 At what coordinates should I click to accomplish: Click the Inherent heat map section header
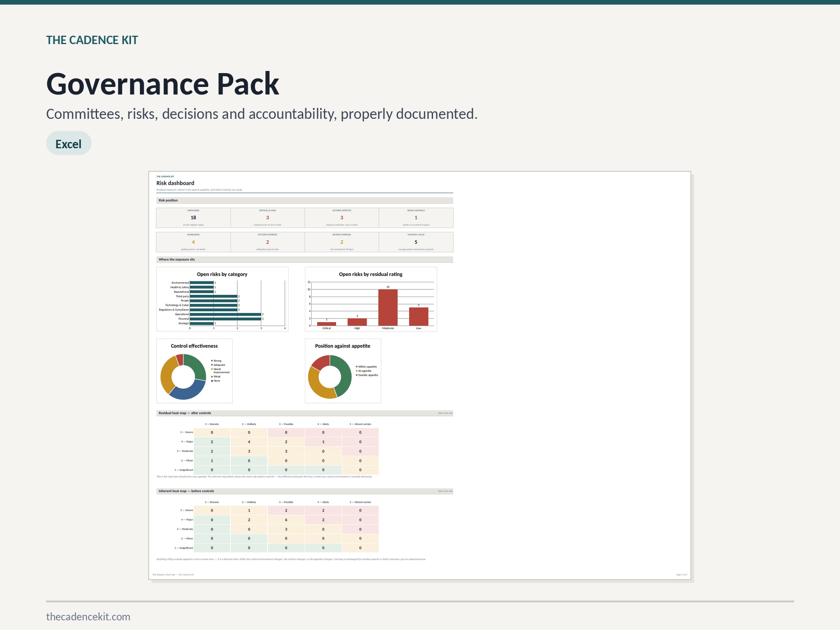304,491
